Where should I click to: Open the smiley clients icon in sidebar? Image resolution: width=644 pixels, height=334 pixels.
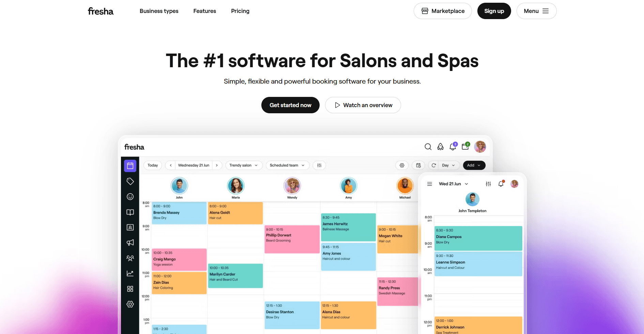pos(130,197)
